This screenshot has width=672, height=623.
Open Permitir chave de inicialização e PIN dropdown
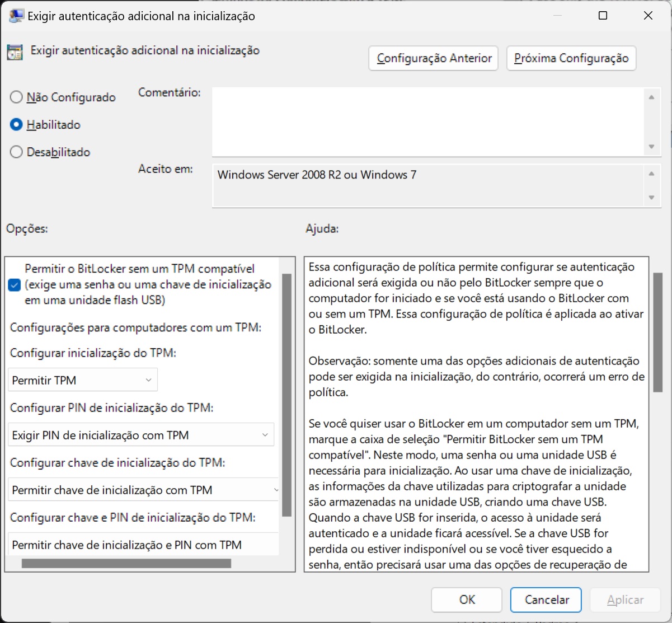143,544
